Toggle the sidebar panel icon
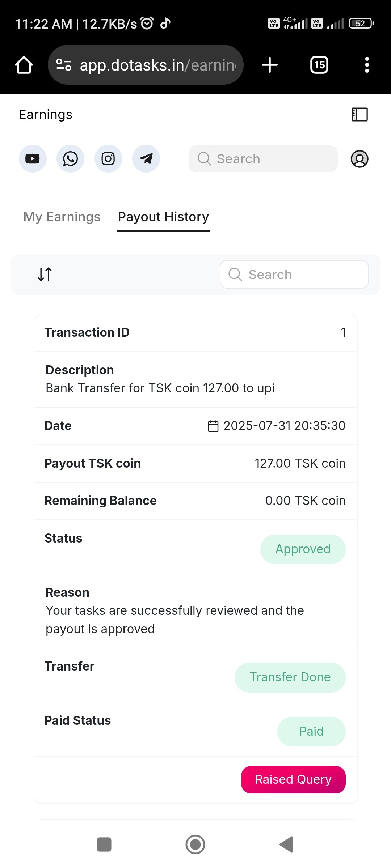The height and width of the screenshot is (868, 391). (x=360, y=115)
